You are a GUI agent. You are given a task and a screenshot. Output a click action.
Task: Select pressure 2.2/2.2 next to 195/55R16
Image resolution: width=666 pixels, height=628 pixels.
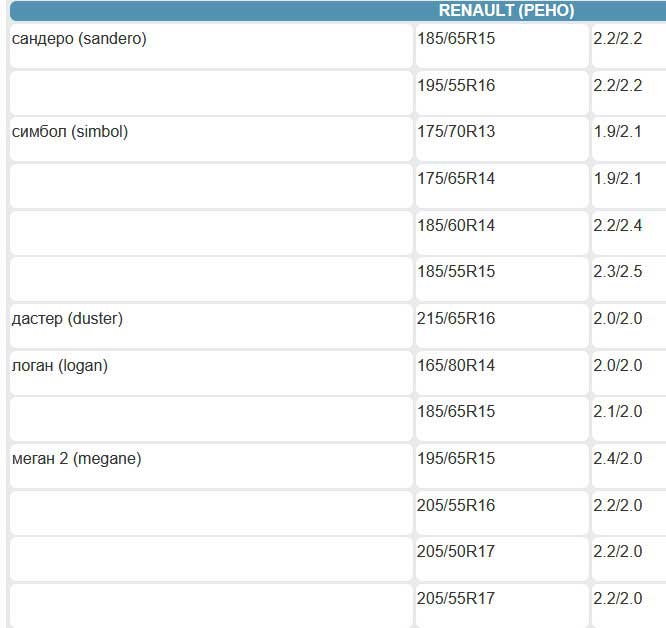click(629, 93)
